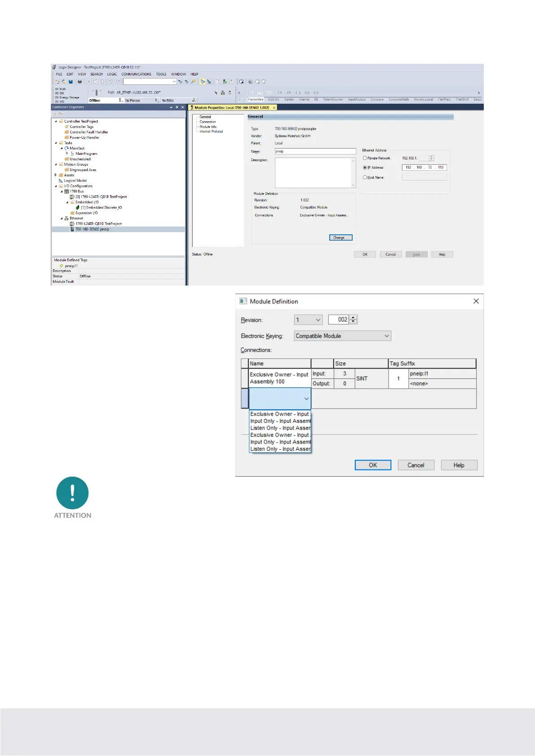Click the Open project folder icon
535x756 pixels.
[x=64, y=82]
